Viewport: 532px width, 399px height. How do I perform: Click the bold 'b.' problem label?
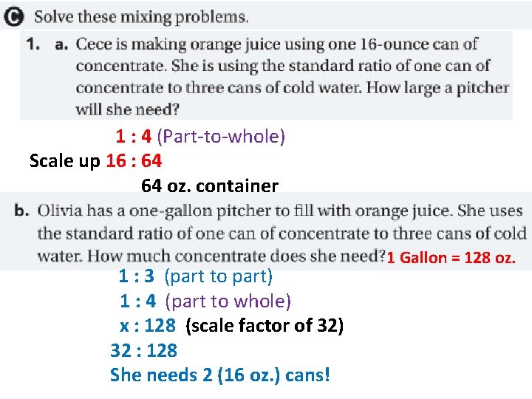pos(21,211)
